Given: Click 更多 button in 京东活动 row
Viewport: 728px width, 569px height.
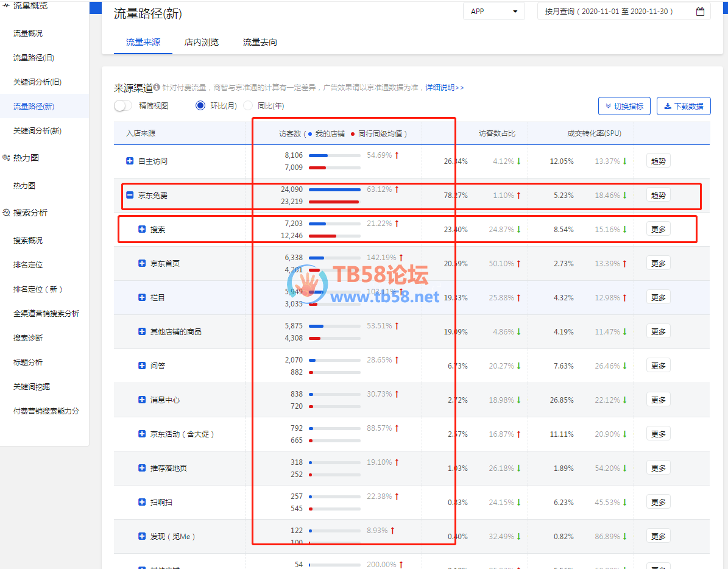Looking at the screenshot, I should (x=659, y=434).
